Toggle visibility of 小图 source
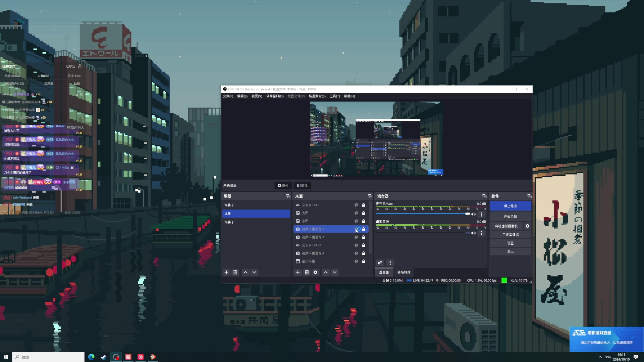The width and height of the screenshot is (644, 362). pyautogui.click(x=357, y=221)
